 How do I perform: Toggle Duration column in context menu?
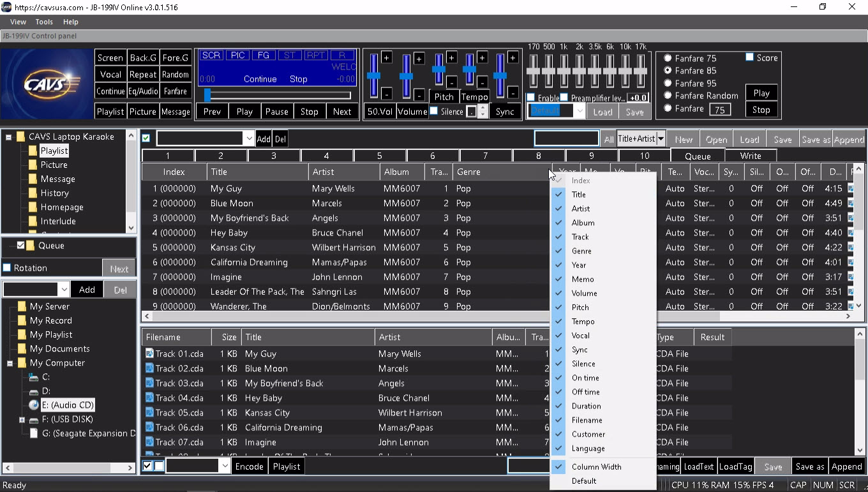(x=603, y=406)
